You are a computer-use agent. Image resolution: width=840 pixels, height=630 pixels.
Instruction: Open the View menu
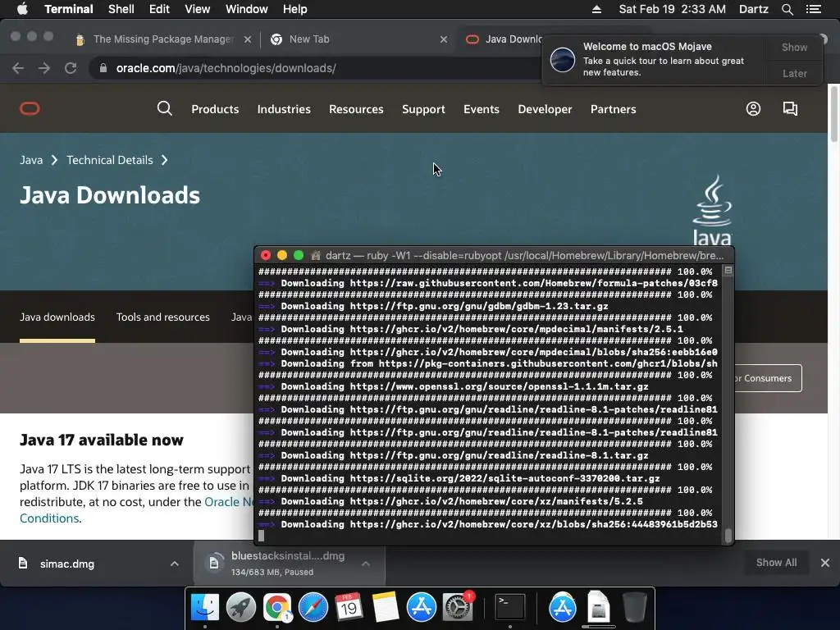coord(197,9)
